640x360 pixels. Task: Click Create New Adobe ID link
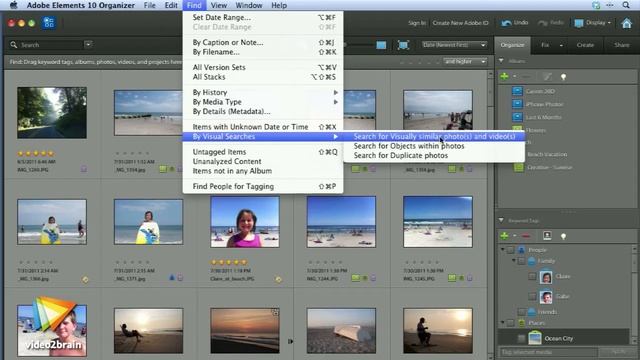tap(460, 23)
